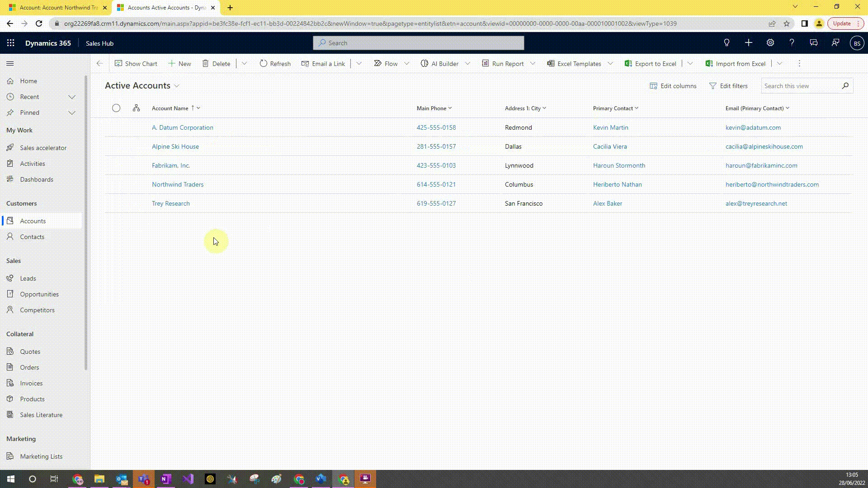
Task: Toggle the select-all rows circle
Action: pos(116,108)
